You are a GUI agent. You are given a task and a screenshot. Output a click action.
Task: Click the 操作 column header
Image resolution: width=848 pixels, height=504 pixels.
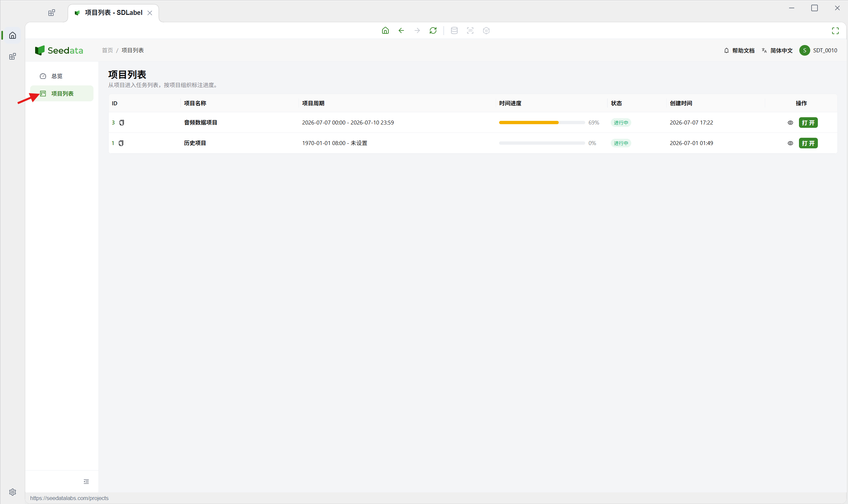tap(801, 103)
